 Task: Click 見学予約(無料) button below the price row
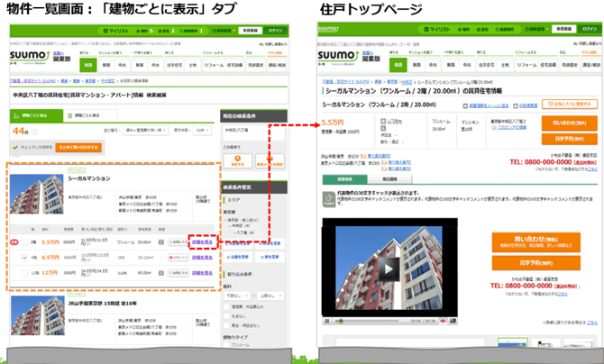point(570,139)
